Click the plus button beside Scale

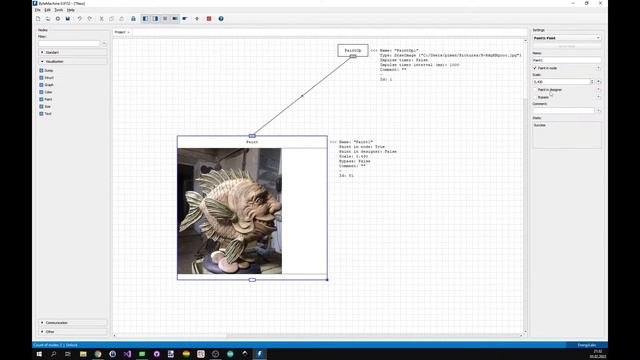[x=598, y=82]
